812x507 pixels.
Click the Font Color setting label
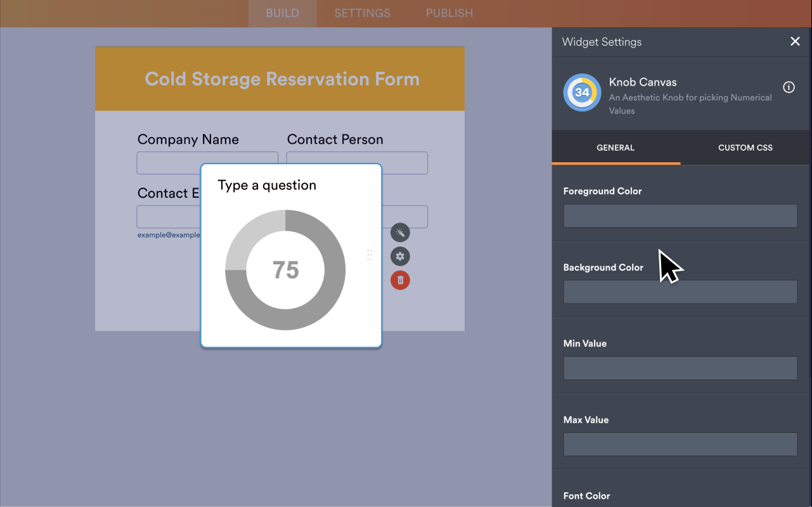click(x=586, y=496)
